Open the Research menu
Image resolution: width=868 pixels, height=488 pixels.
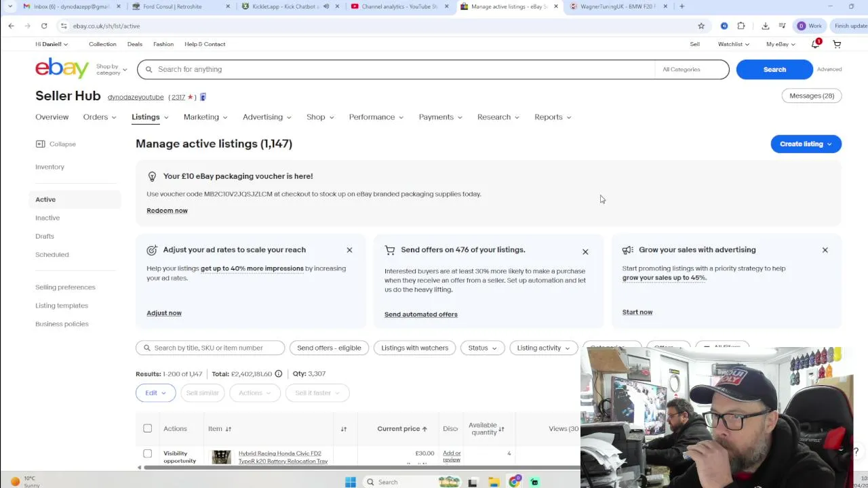pos(498,117)
